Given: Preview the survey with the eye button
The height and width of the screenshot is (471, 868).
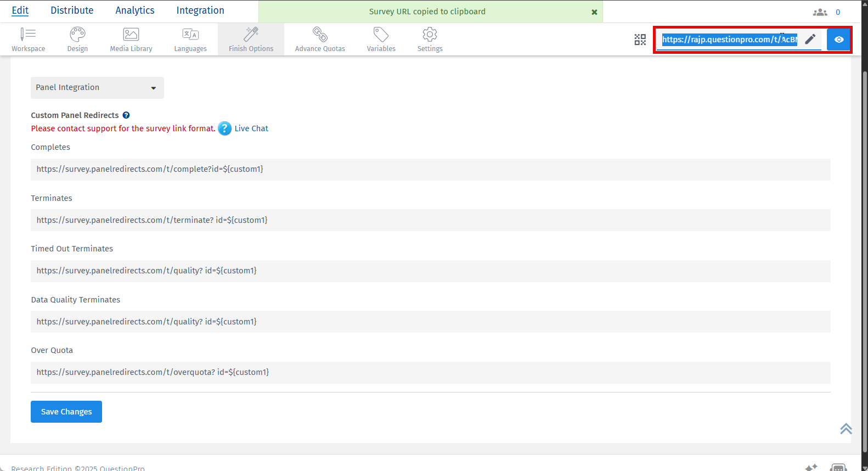Looking at the screenshot, I should [x=838, y=40].
